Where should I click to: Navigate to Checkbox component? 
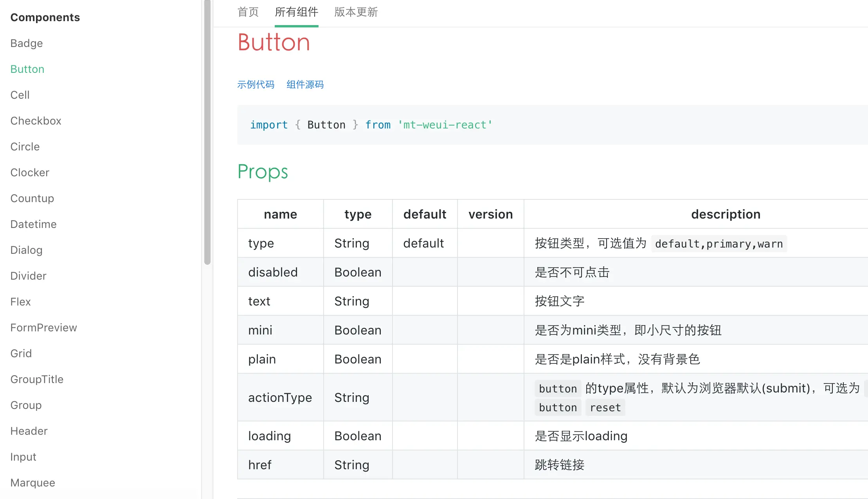(36, 121)
